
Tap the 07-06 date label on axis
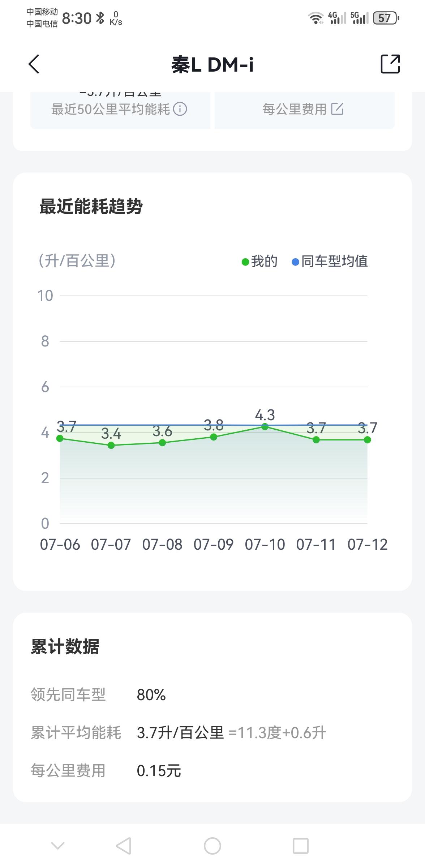[x=60, y=544]
